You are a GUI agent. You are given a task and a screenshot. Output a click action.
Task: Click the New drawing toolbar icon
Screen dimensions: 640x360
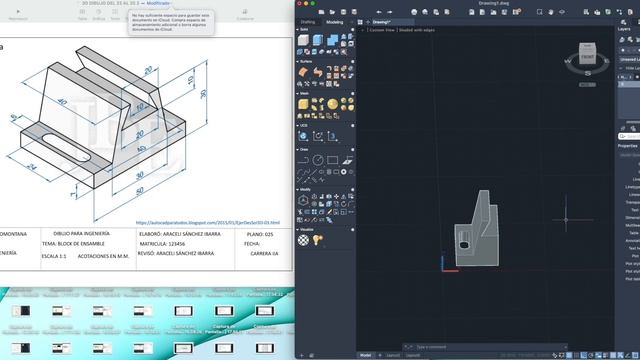(322, 12)
